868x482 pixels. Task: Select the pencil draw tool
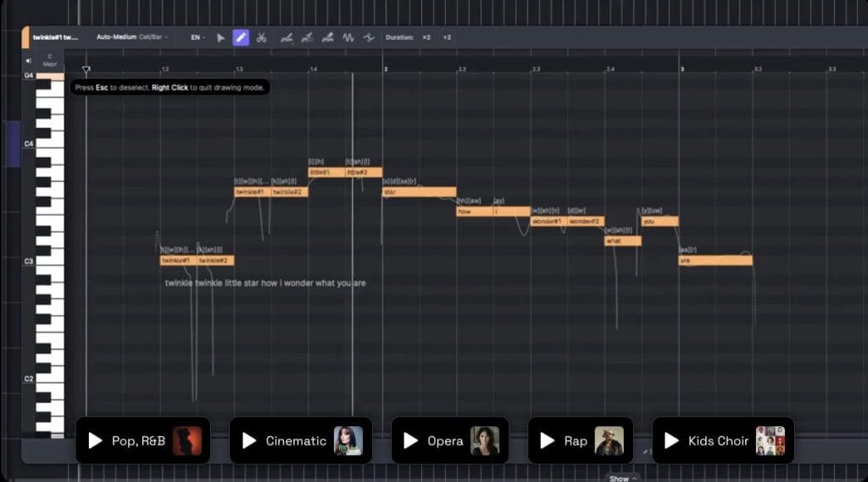pos(241,37)
